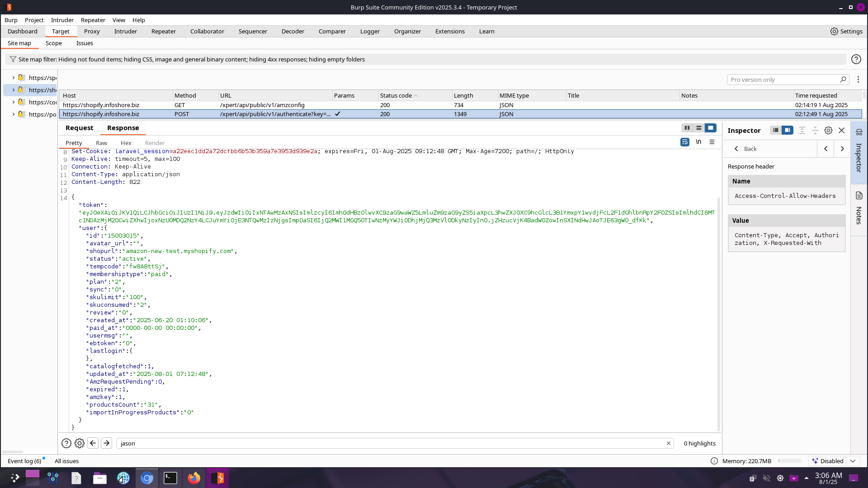Open the file manager from taskbar

(100, 478)
